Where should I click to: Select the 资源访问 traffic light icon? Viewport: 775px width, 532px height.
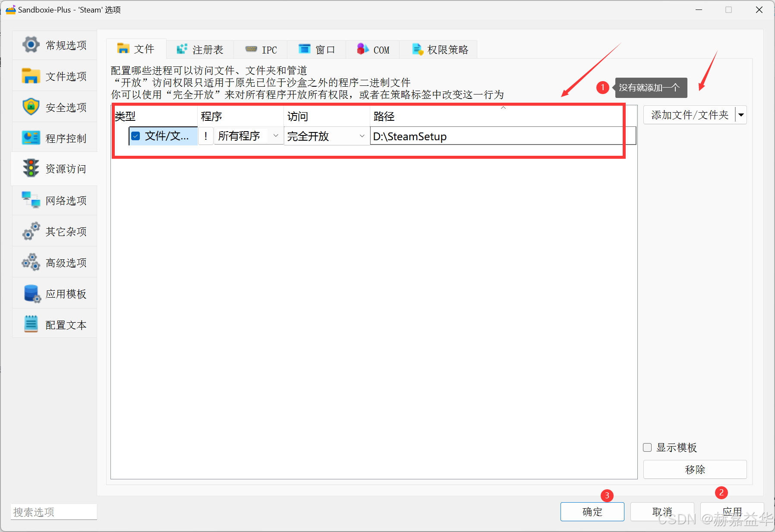tap(31, 168)
